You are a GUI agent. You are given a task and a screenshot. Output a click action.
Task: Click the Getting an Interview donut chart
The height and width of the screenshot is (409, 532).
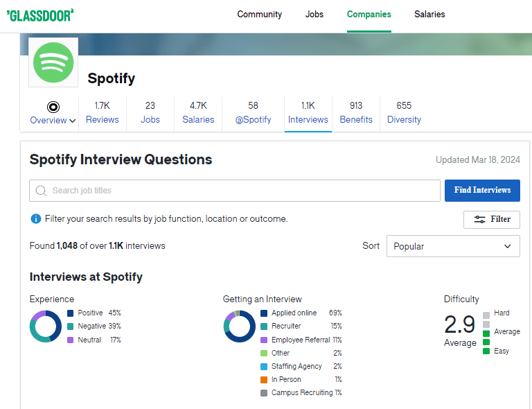pyautogui.click(x=239, y=327)
